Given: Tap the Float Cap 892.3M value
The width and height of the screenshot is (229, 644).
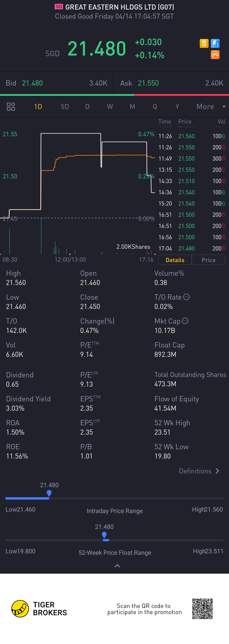Looking at the screenshot, I should point(165,354).
